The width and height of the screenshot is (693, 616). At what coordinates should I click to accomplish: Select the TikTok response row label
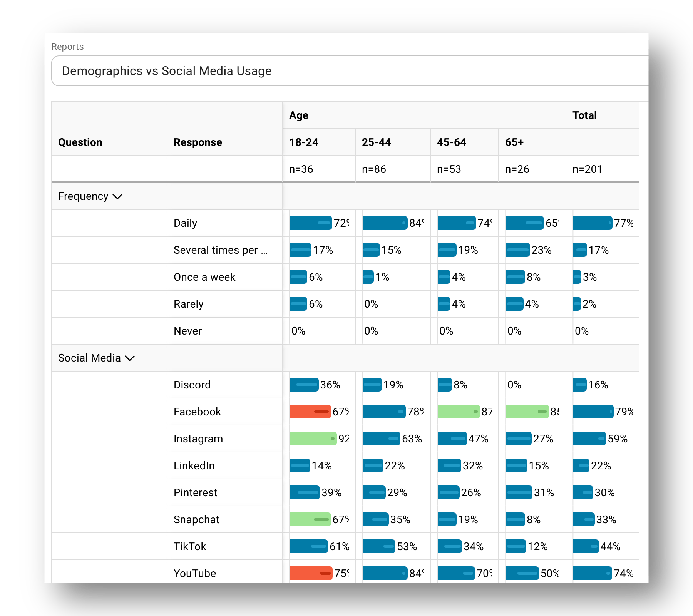point(190,547)
